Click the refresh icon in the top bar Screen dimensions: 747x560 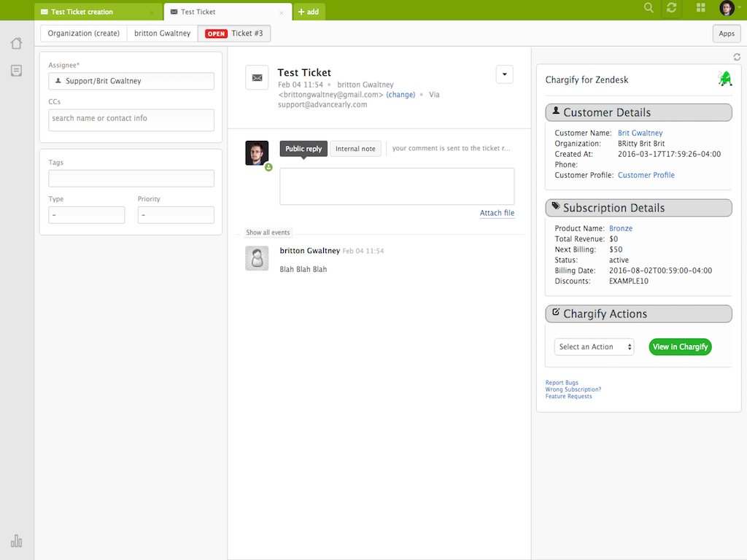coord(672,7)
